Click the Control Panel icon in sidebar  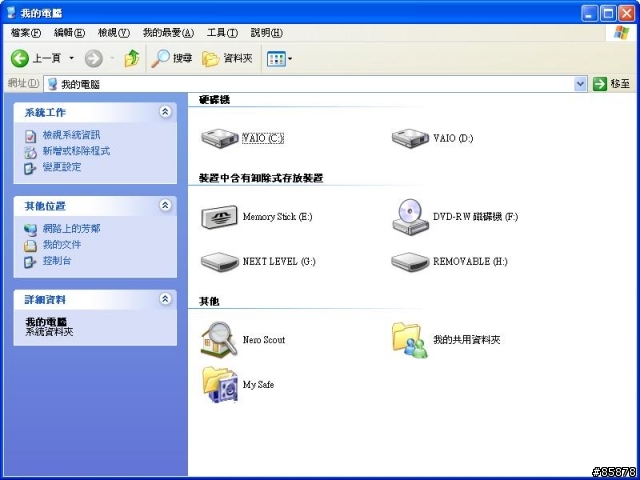[x=30, y=262]
